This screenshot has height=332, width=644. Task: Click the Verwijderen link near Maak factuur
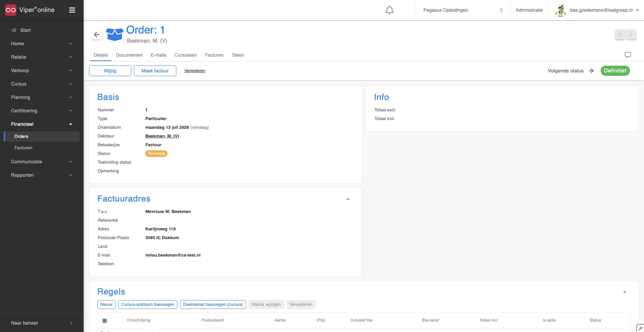(195, 71)
